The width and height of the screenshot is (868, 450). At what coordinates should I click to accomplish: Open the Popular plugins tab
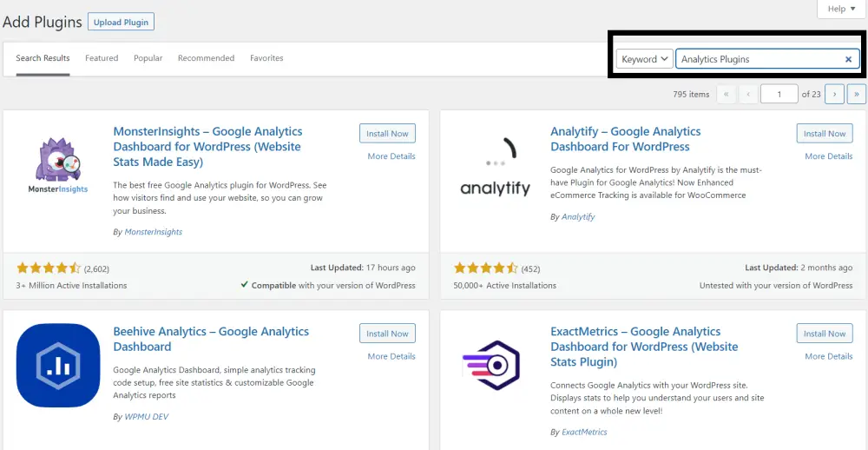(x=148, y=58)
